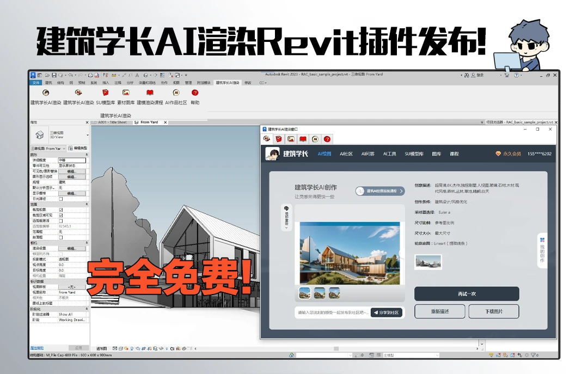The width and height of the screenshot is (588, 374).
Task: Toggle the 日光路径 checkbox
Action: [x=61, y=199]
